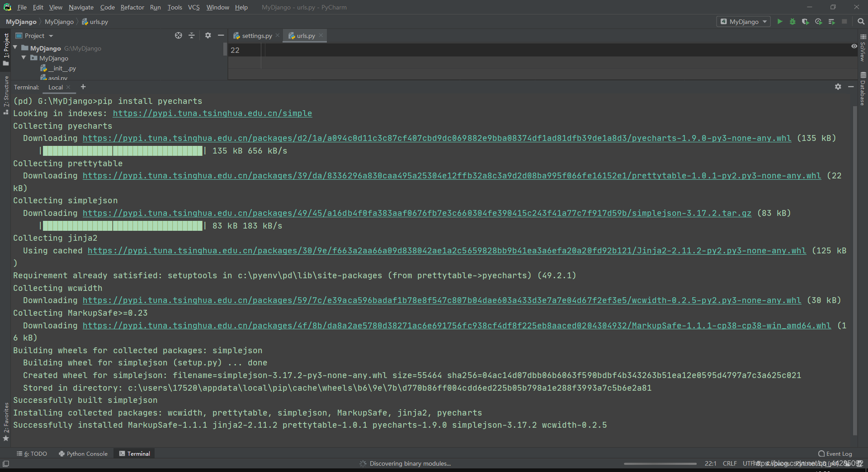Screen dimensions: 868x472
Task: Switch to the settings.py editor tab
Action: coord(256,36)
